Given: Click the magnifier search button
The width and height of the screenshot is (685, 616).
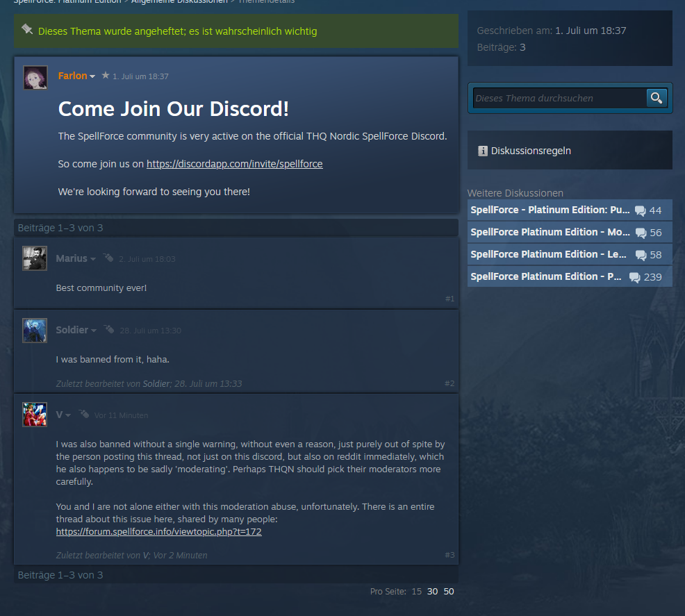Looking at the screenshot, I should (657, 98).
